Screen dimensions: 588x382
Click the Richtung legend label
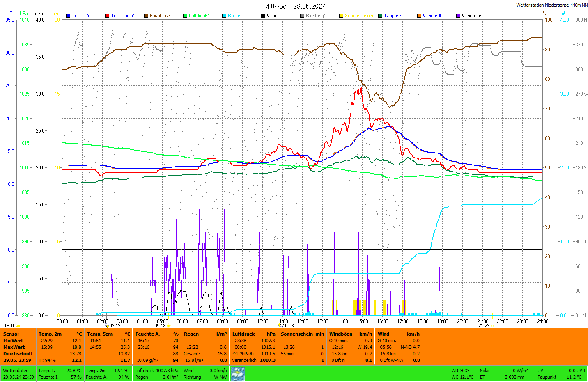pyautogui.click(x=315, y=16)
